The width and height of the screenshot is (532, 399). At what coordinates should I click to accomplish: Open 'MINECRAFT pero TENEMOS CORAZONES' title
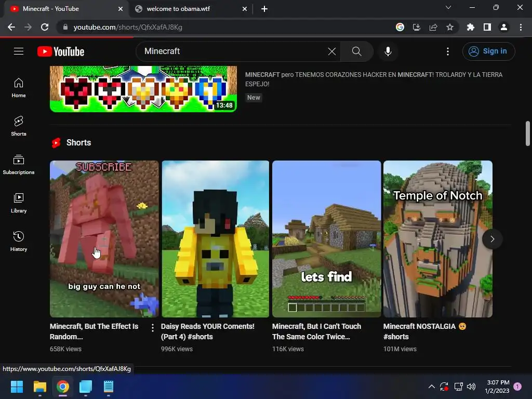tap(374, 79)
